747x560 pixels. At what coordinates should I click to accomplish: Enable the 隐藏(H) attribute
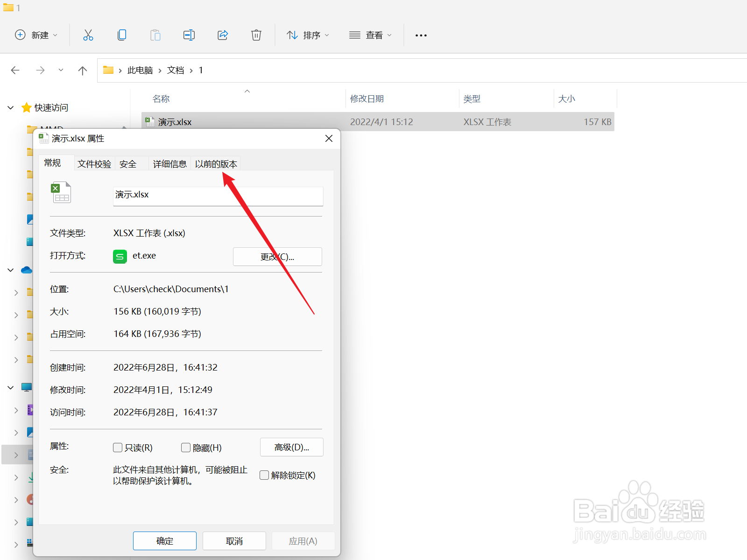pos(185,448)
